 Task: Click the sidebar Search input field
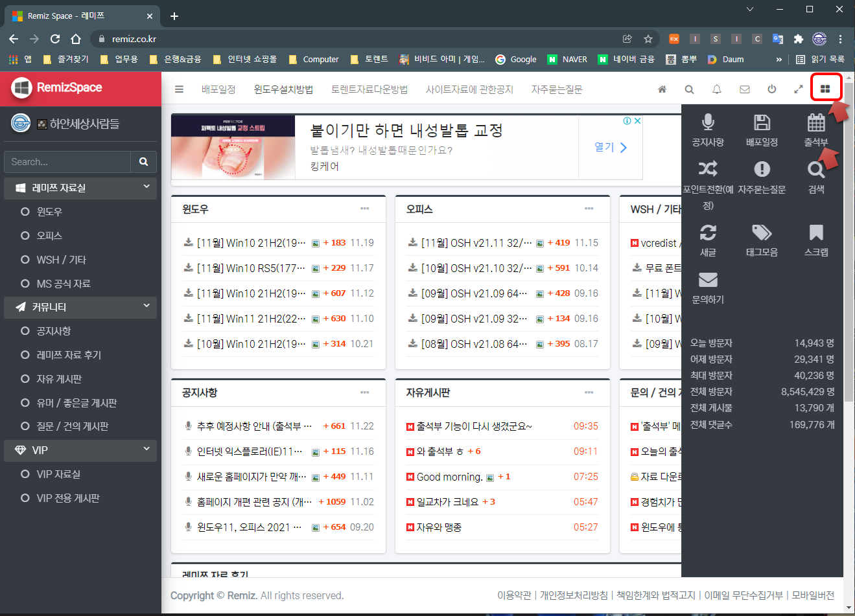tap(67, 162)
